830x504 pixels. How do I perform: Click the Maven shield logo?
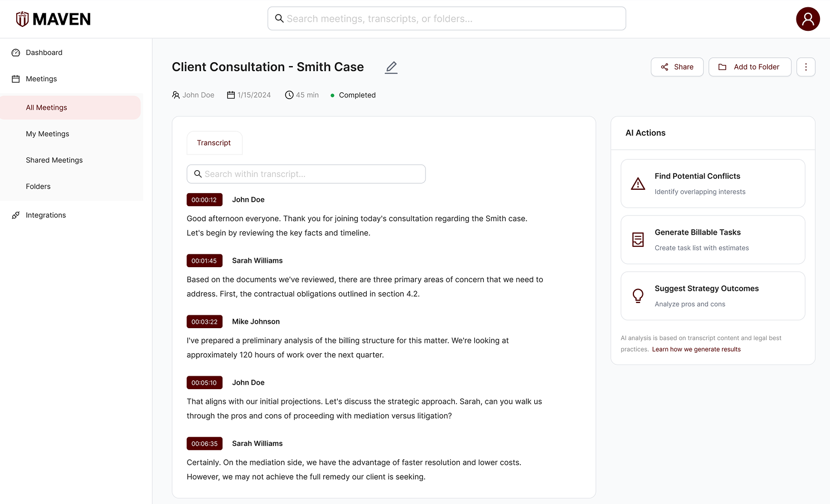click(21, 18)
